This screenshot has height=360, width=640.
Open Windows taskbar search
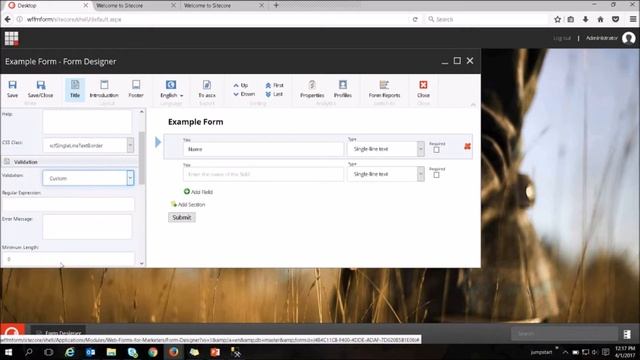pyautogui.click(x=29, y=352)
